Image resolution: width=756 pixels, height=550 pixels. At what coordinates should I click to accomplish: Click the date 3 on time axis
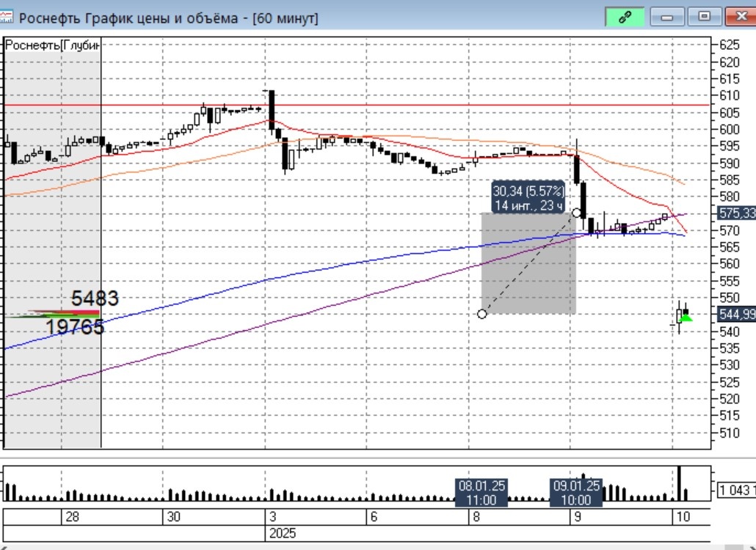coord(272,517)
